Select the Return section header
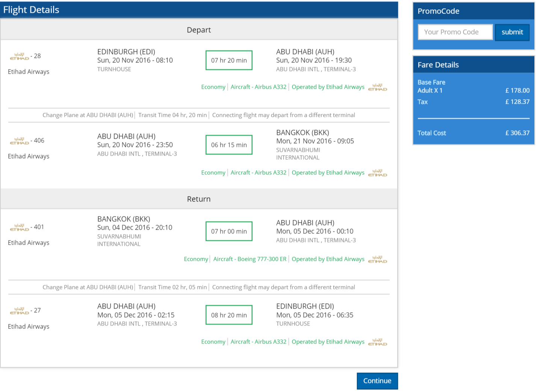The height and width of the screenshot is (392, 537). [199, 199]
